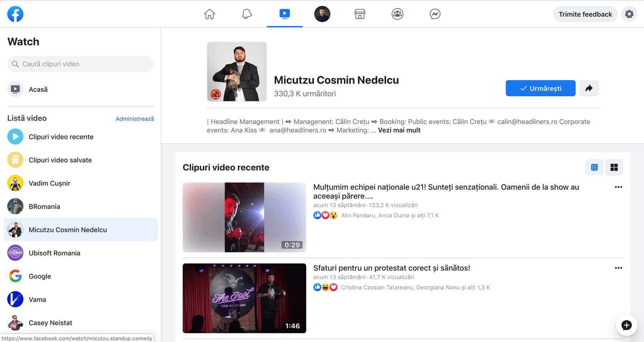Switch to list view layout

click(x=594, y=167)
